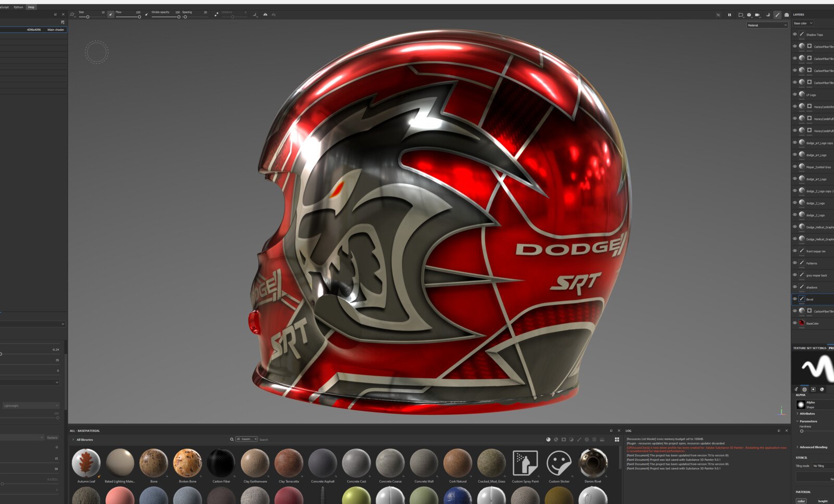Screen dimensions: 834x504
Task: Switch to painting mode brush icon
Action: [777, 15]
